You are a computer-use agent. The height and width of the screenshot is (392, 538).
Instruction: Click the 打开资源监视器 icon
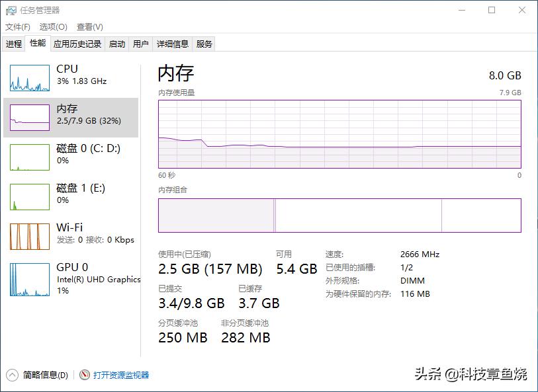[83, 374]
